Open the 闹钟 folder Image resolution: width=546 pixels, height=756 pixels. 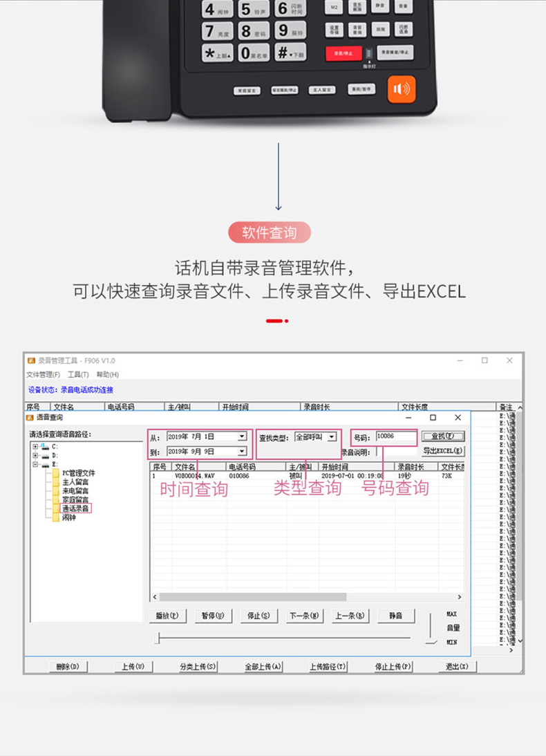69,517
